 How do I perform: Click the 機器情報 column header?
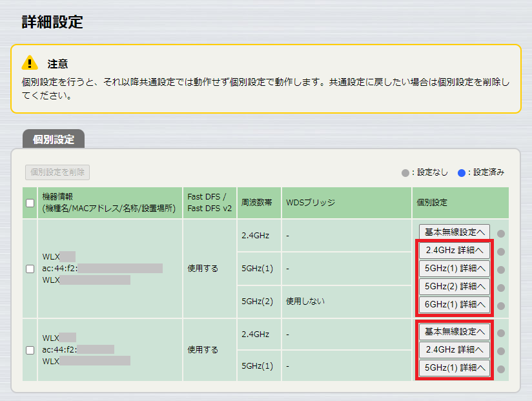[x=110, y=202]
